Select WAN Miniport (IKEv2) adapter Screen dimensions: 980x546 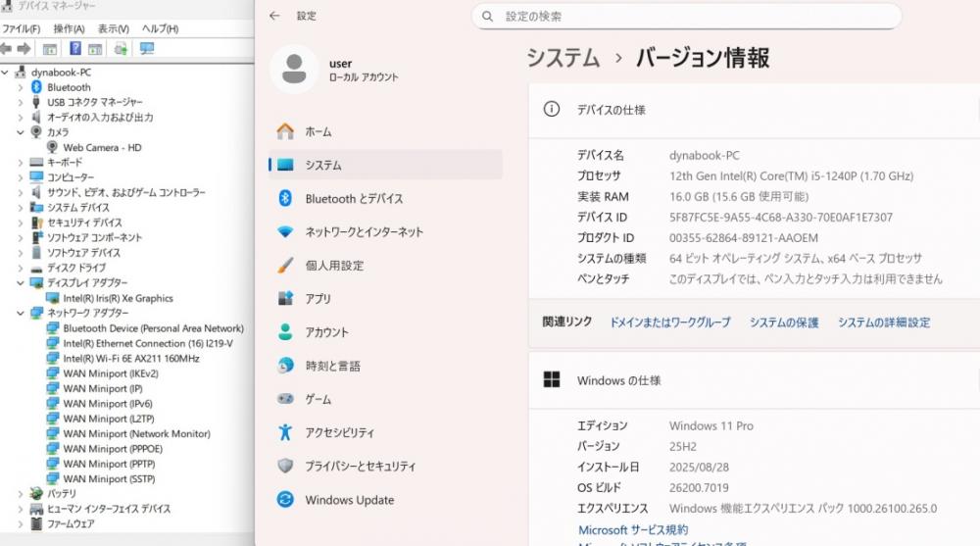pos(111,373)
